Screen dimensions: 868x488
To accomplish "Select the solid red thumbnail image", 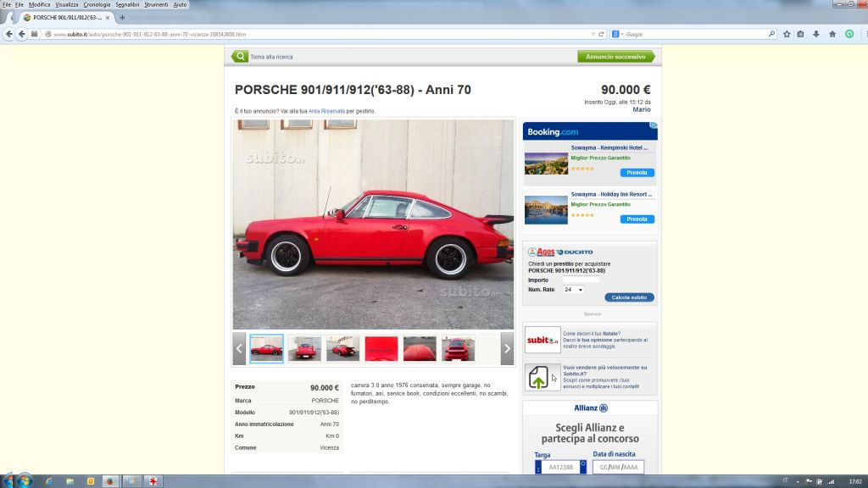I will (x=381, y=348).
